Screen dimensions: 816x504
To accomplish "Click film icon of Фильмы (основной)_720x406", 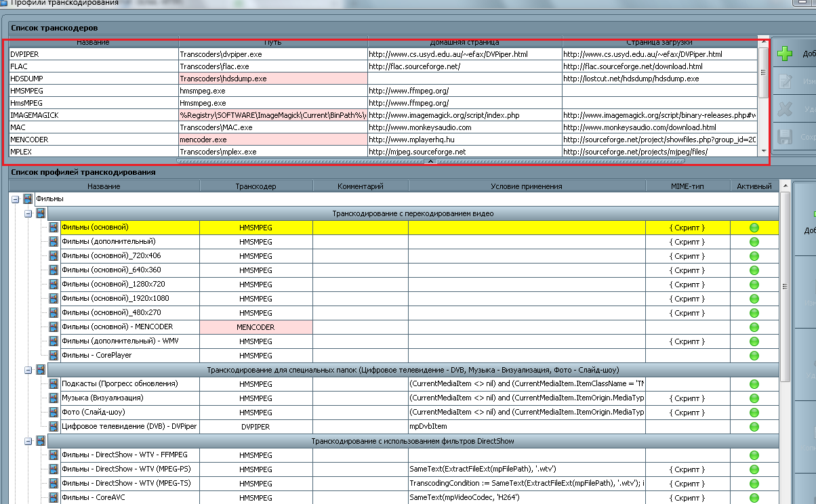I will 54,256.
